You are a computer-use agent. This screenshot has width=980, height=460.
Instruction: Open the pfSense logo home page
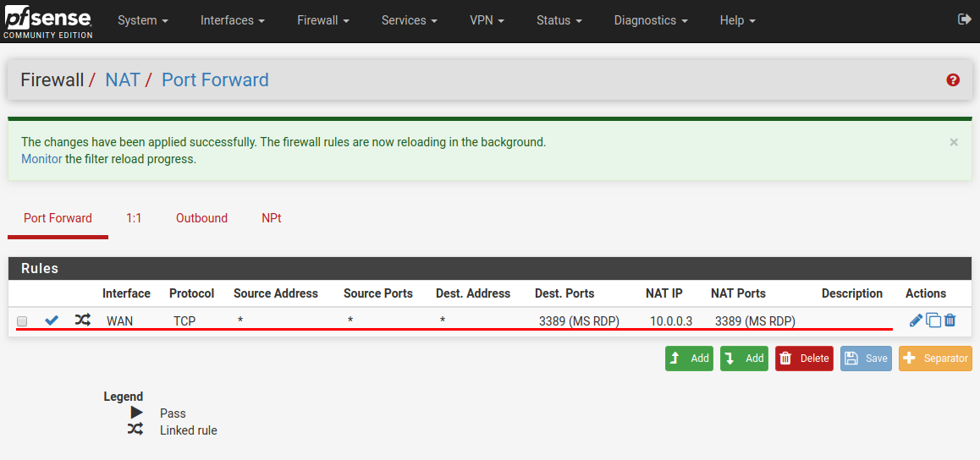click(x=47, y=20)
